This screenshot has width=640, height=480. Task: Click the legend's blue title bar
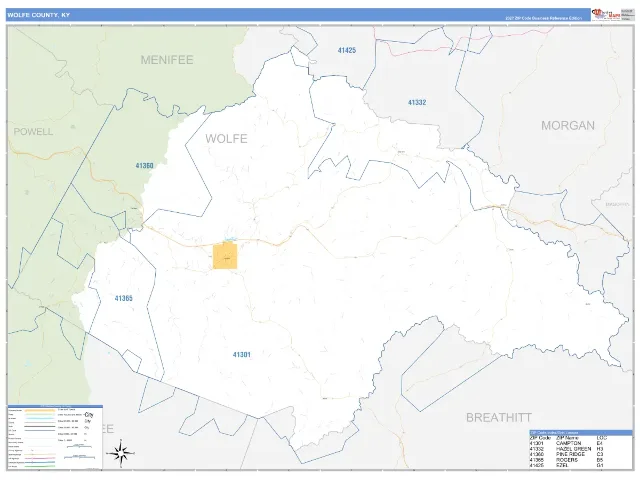tap(56, 407)
